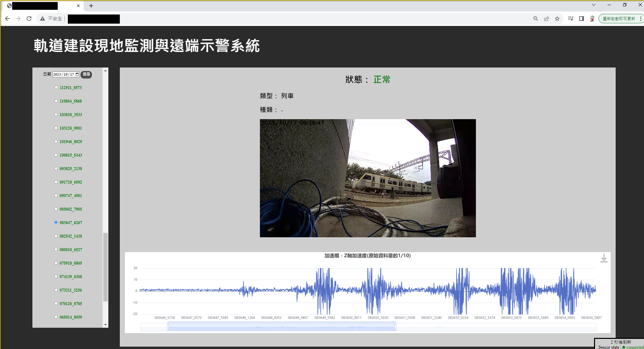Choose the 070126_8785 record radio button
644x349 pixels.
(56, 303)
